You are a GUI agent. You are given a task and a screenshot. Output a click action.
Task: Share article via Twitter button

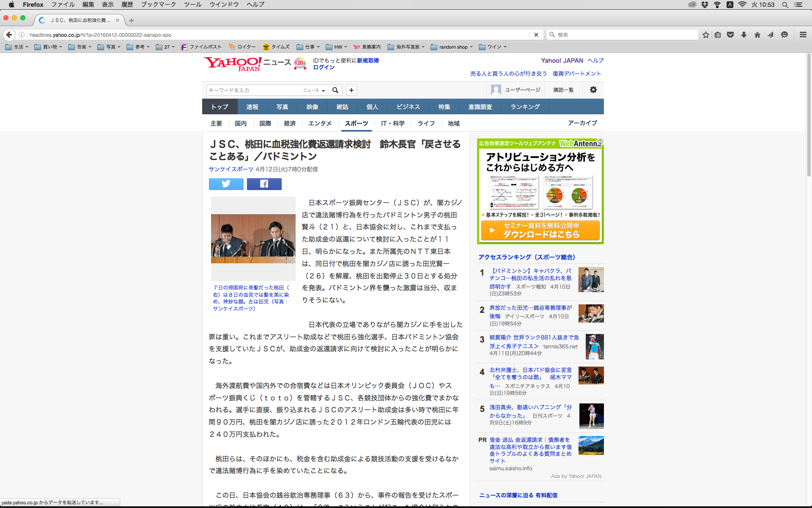pos(226,184)
